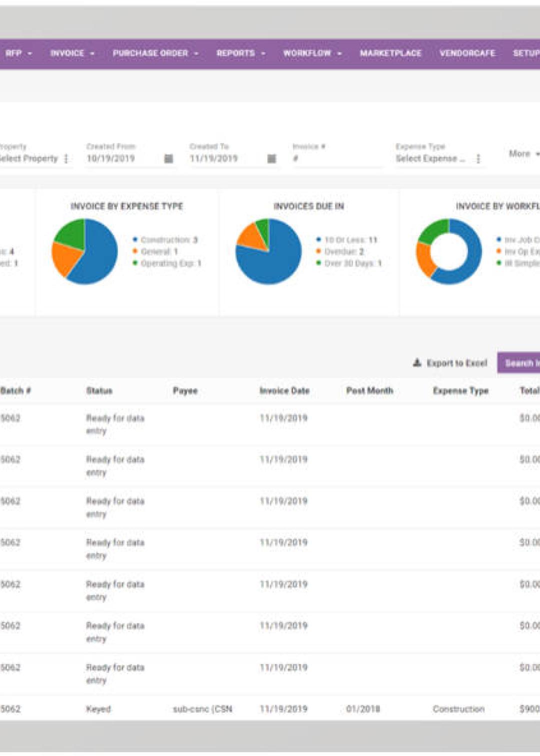Click the Export to Excel download icon
The width and height of the screenshot is (540, 756).
pos(416,363)
